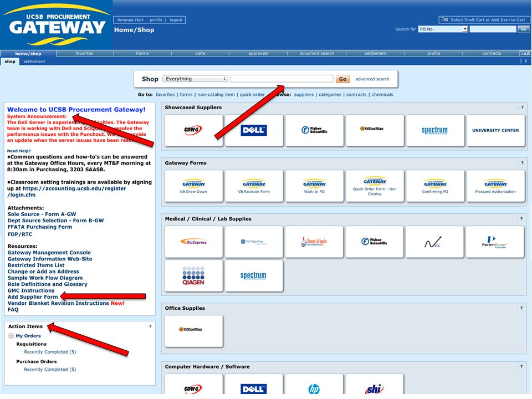Image resolution: width=532 pixels, height=399 pixels.
Task: Browse suppliers link
Action: tap(304, 95)
